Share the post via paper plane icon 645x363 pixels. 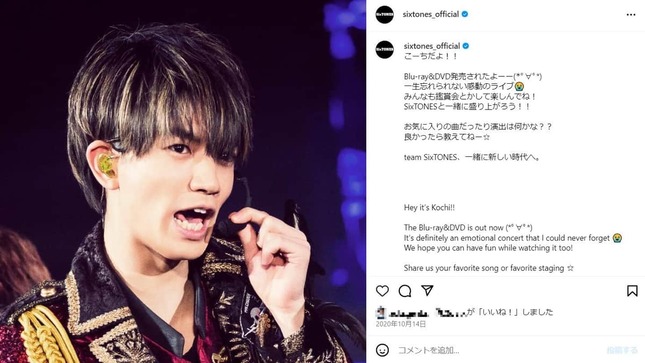click(x=427, y=291)
